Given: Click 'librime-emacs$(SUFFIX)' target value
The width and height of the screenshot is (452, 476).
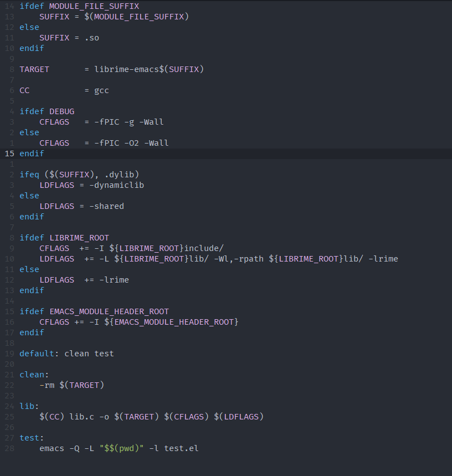Looking at the screenshot, I should point(149,69).
